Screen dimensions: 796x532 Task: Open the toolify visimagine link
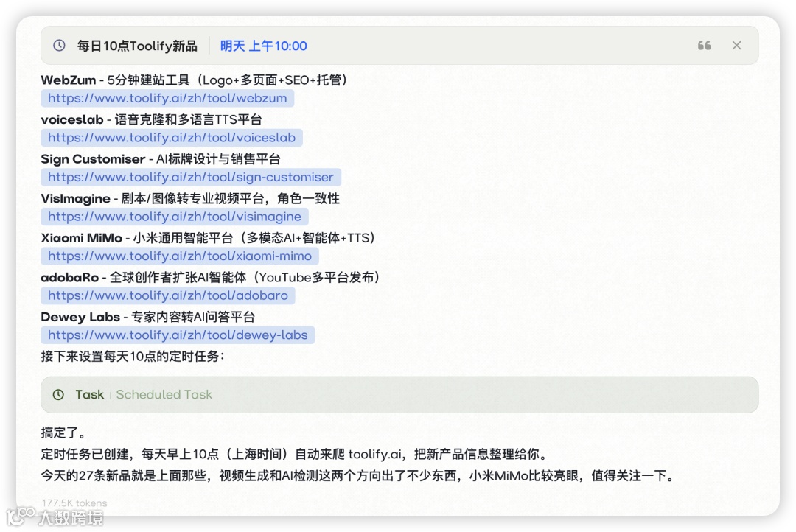click(175, 217)
